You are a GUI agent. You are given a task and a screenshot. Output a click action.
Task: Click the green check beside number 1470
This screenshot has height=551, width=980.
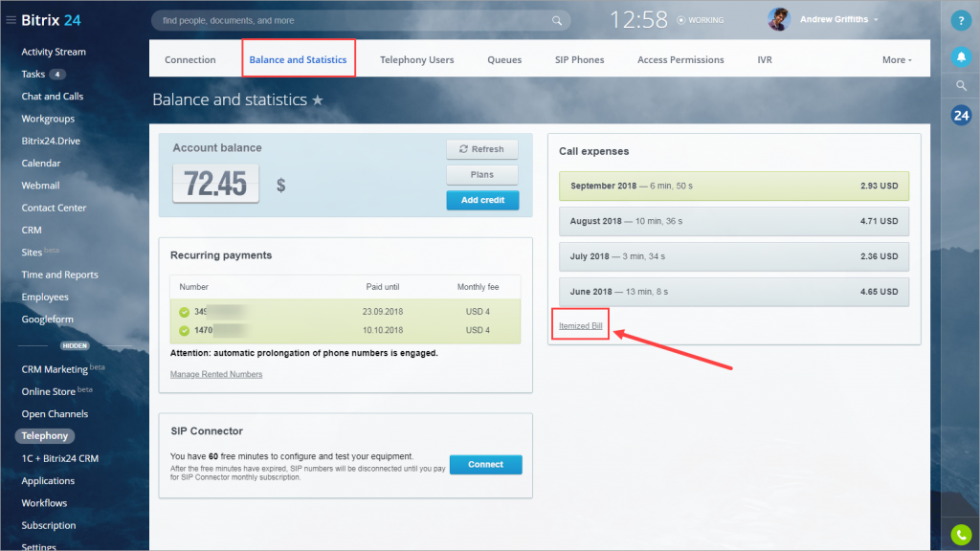(184, 330)
